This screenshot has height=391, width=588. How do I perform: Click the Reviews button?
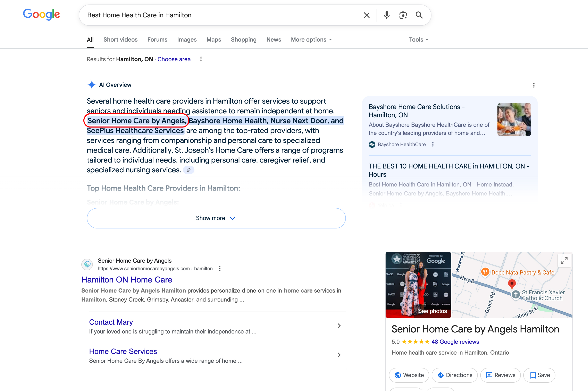pos(500,375)
